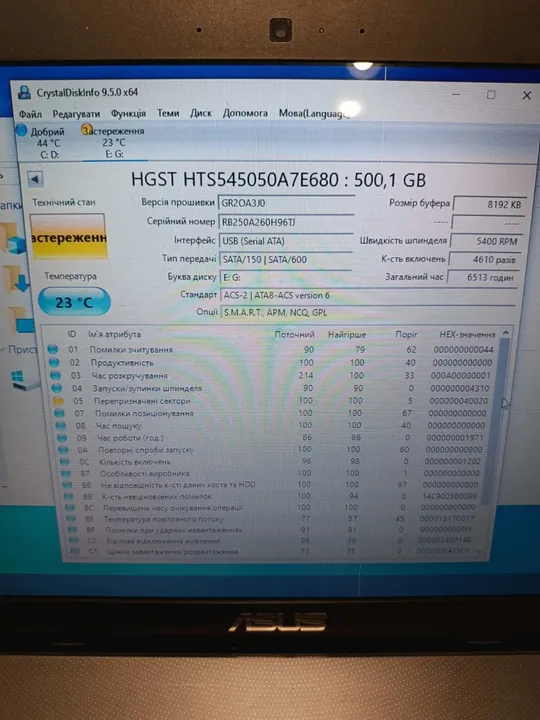This screenshot has width=540, height=720.
Task: Click the attribute list scroll up arrow
Action: click(506, 333)
